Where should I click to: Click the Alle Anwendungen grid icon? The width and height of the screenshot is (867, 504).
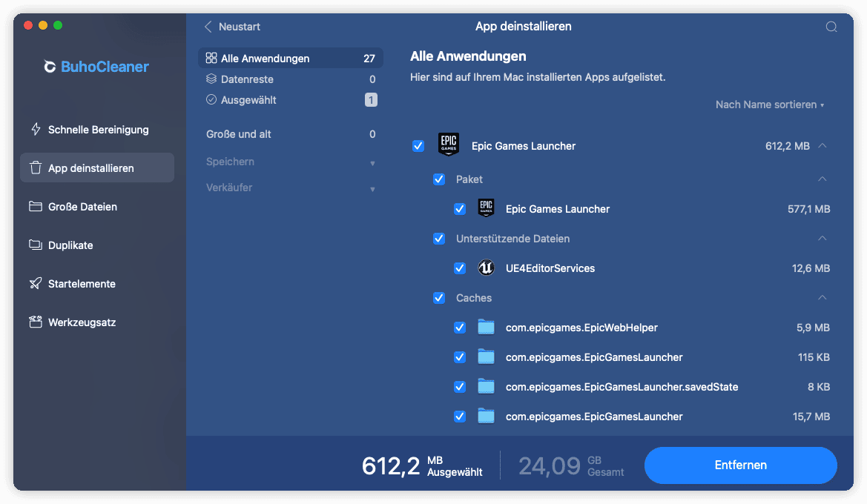point(211,58)
